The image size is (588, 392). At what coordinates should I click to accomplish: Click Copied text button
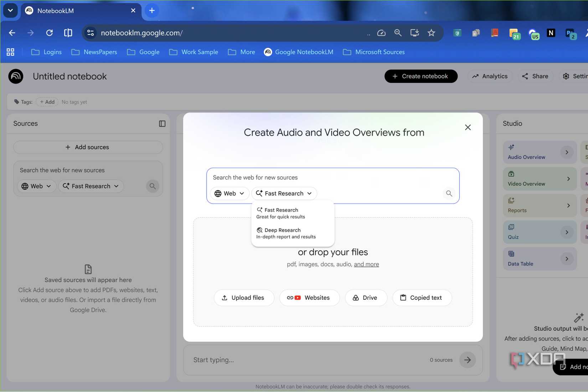coord(422,298)
